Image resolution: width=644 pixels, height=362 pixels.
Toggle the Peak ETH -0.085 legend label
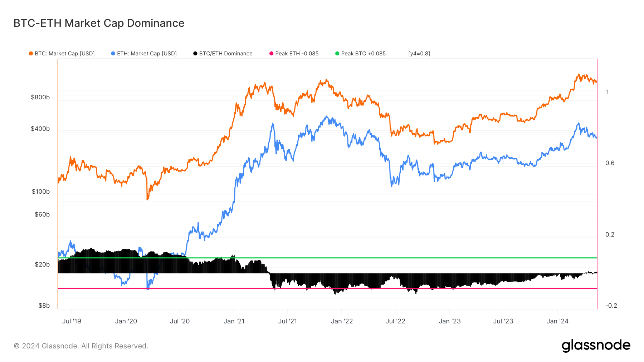(x=297, y=54)
